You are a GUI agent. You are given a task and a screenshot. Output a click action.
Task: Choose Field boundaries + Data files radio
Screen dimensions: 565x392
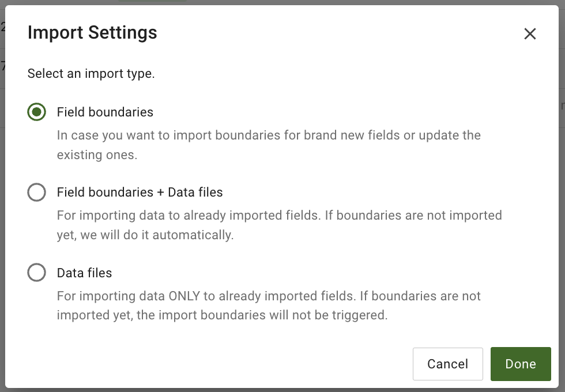click(36, 193)
